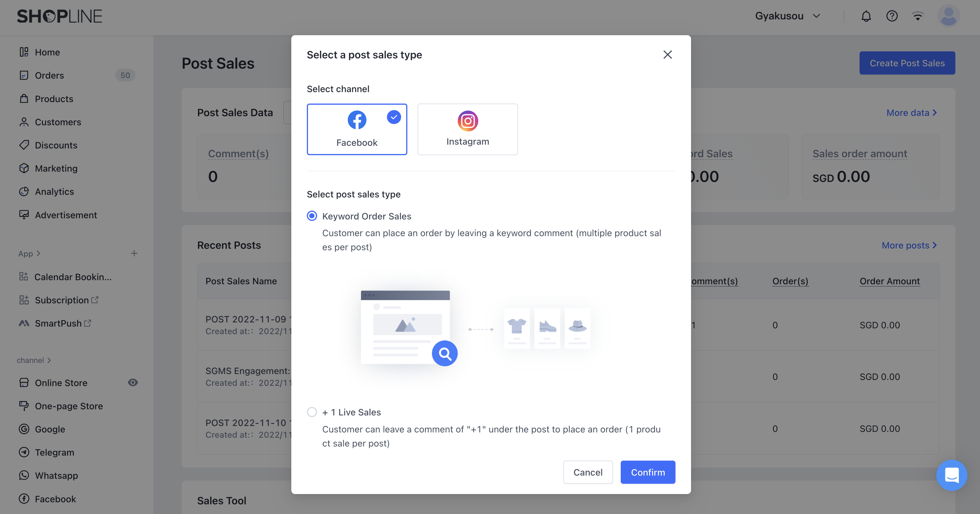
Task: Open the help question mark icon
Action: tap(892, 16)
